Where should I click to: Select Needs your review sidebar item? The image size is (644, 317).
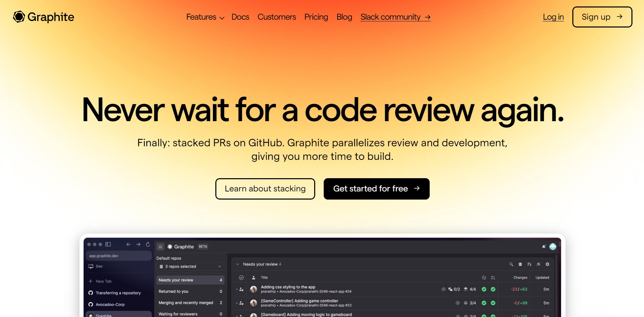pyautogui.click(x=190, y=280)
